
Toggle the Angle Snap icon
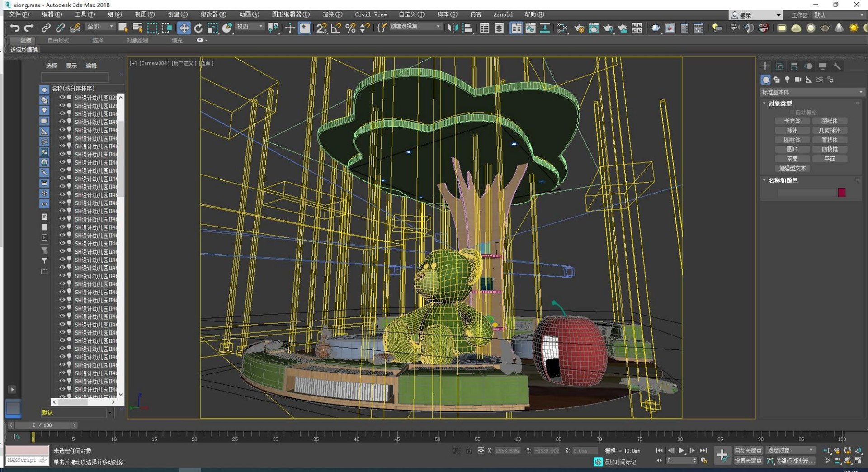coord(336,28)
